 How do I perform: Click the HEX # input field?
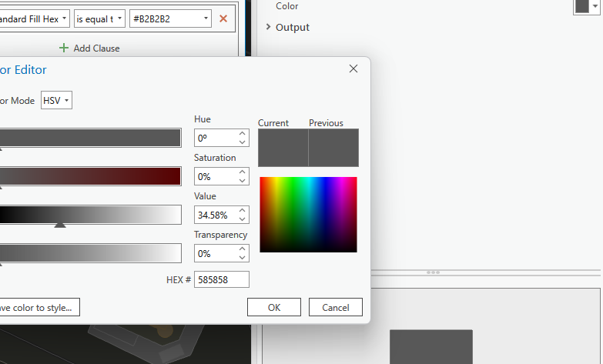coord(222,279)
